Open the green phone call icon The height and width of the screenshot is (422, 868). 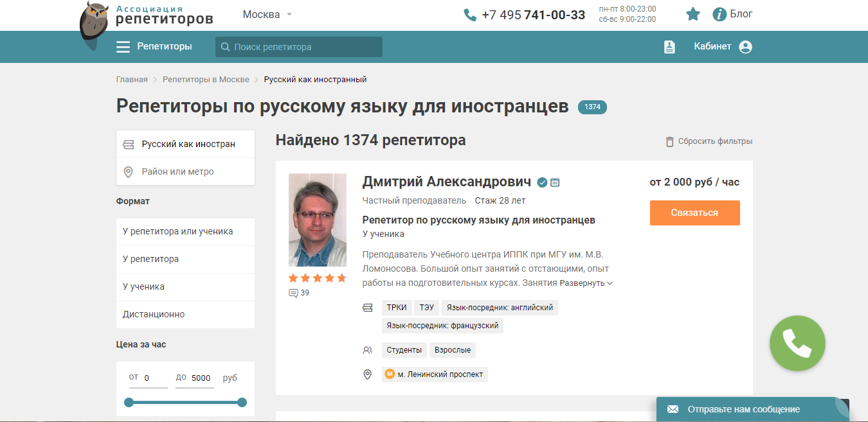[x=797, y=343]
